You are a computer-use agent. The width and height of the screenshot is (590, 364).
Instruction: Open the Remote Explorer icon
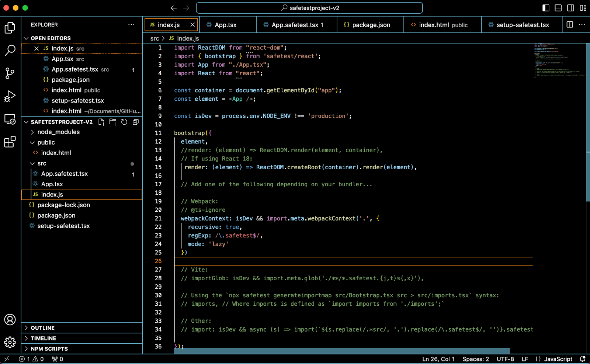click(x=10, y=119)
